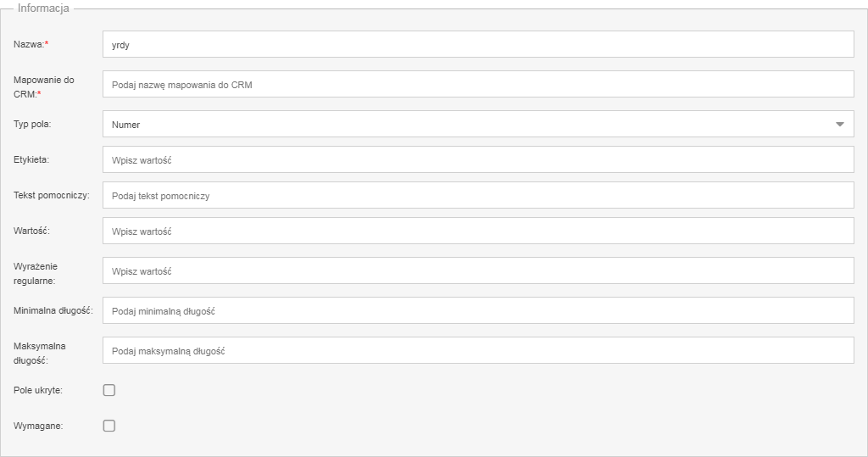Image resolution: width=868 pixels, height=457 pixels.
Task: Click into the Etykieta input field
Action: [x=478, y=159]
